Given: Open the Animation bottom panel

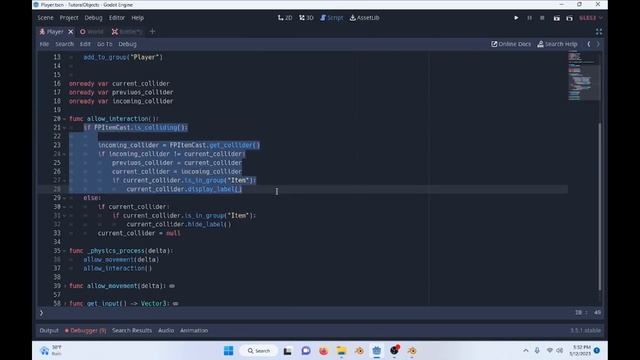Looking at the screenshot, I should tap(194, 331).
